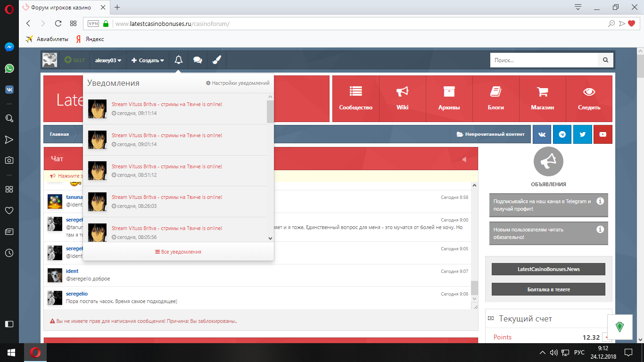Open the Telegram channel button

pos(562,134)
